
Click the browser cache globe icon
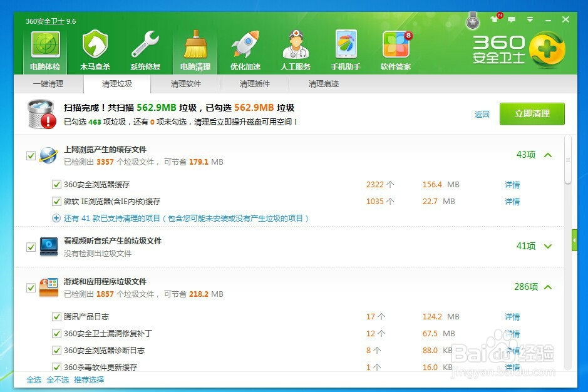click(49, 155)
